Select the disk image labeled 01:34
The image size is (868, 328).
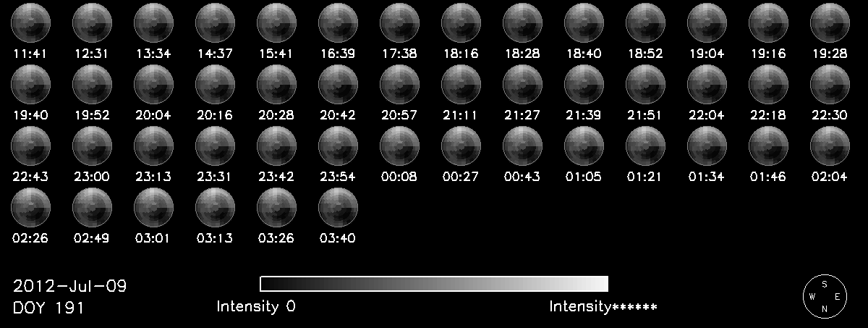pyautogui.click(x=707, y=145)
